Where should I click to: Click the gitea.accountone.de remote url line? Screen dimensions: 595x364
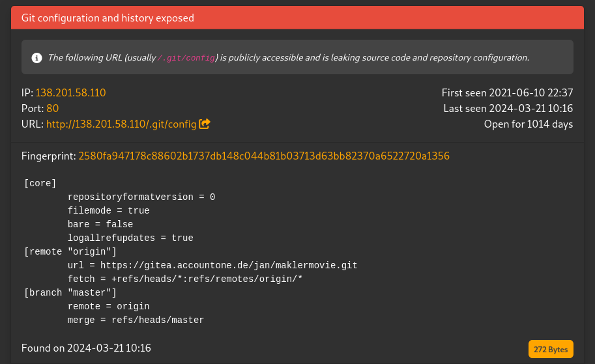[212, 266]
